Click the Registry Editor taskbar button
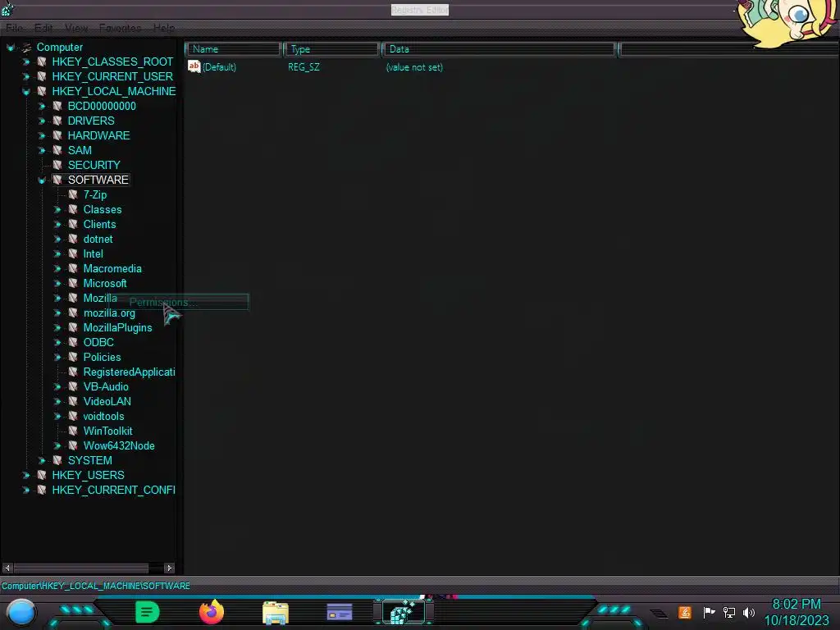This screenshot has width=840, height=630. pyautogui.click(x=404, y=612)
